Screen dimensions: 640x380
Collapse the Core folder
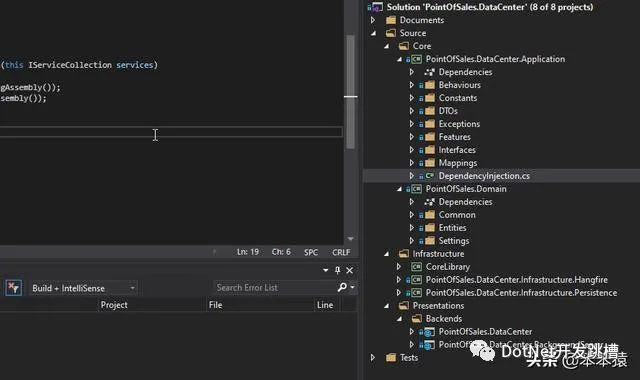386,46
